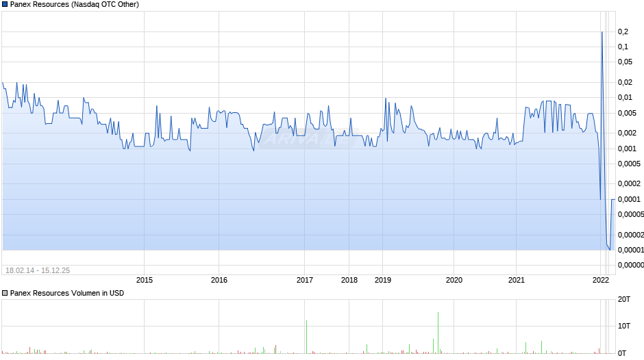Click the tall green volume bar at 2017
The image size is (644, 360).
(306, 337)
